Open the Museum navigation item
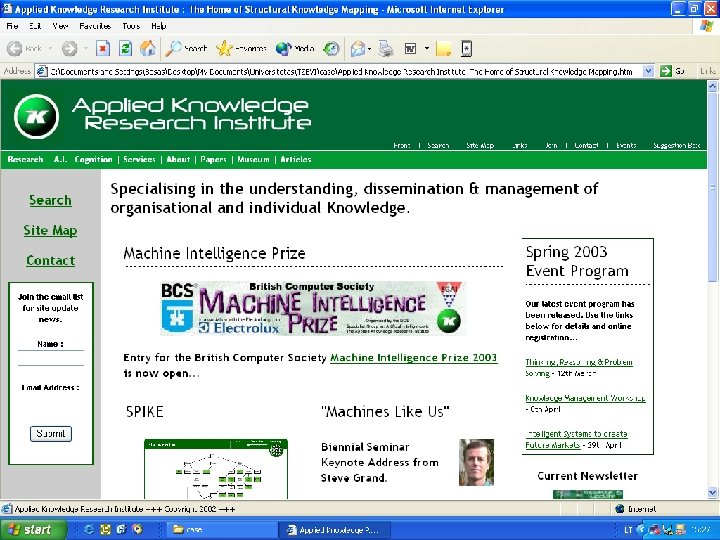This screenshot has width=720, height=540. pos(253,159)
